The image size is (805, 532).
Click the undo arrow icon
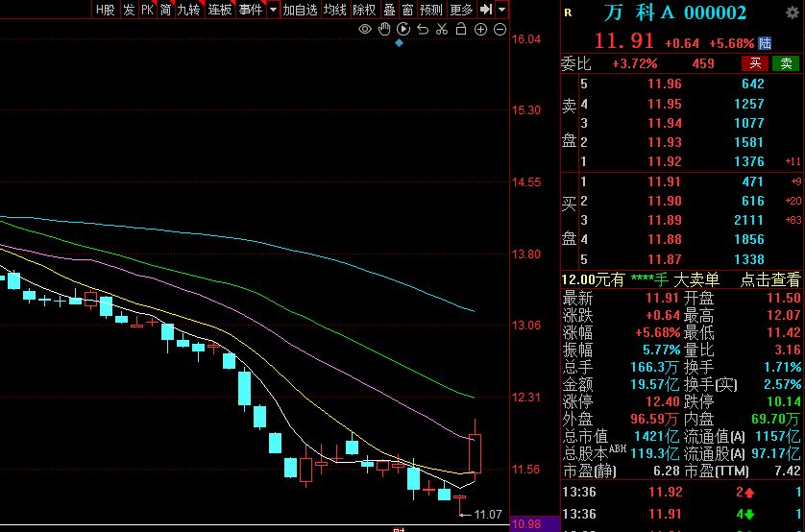pyautogui.click(x=423, y=29)
